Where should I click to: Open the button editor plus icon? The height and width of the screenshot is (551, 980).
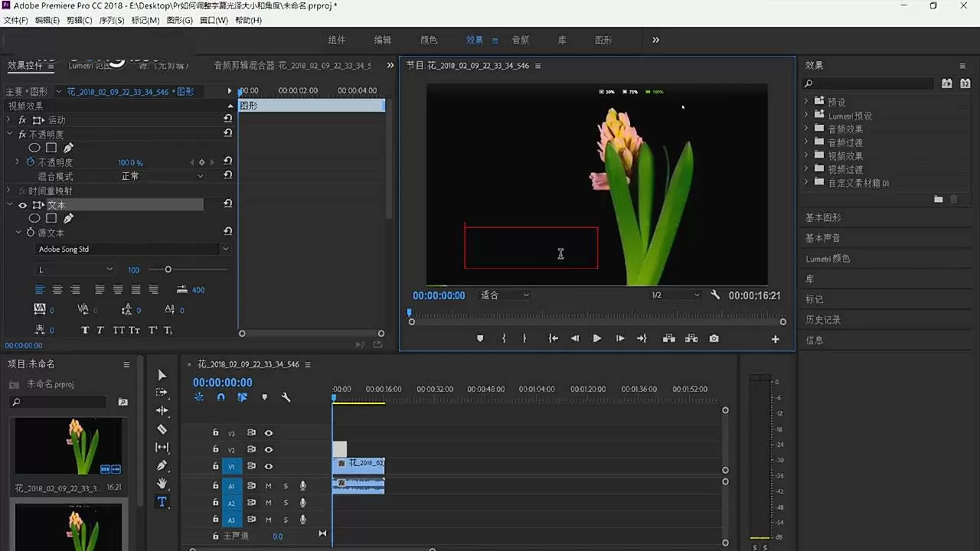[775, 339]
